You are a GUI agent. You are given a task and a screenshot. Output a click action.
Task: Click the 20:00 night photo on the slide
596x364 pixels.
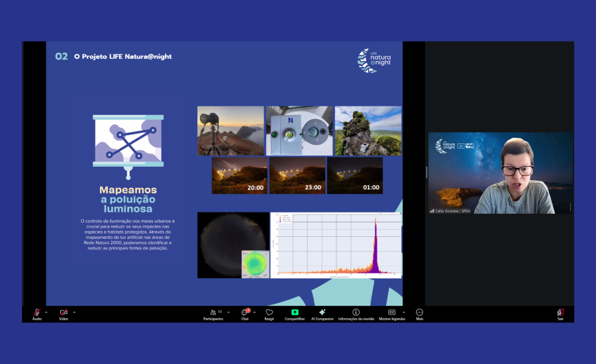pyautogui.click(x=239, y=175)
